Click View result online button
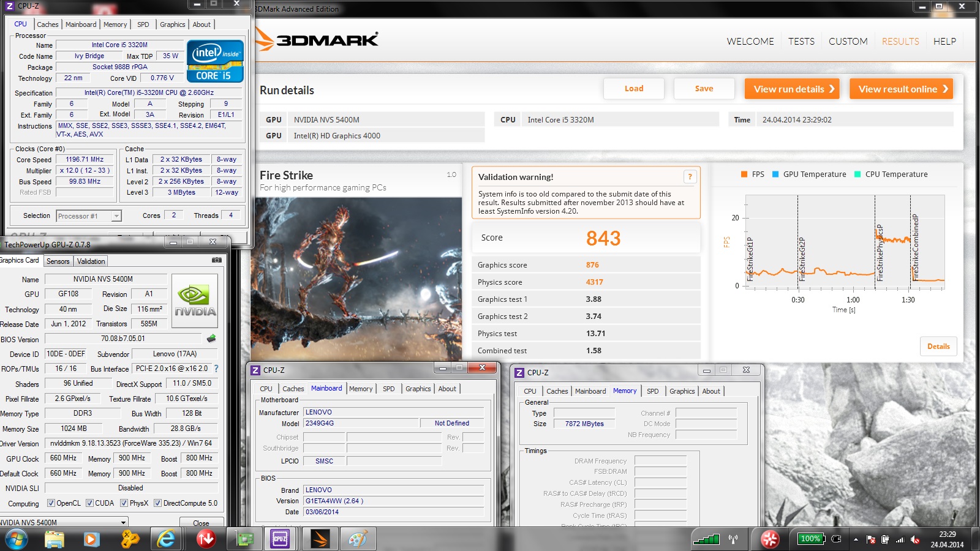The width and height of the screenshot is (980, 551). click(901, 89)
